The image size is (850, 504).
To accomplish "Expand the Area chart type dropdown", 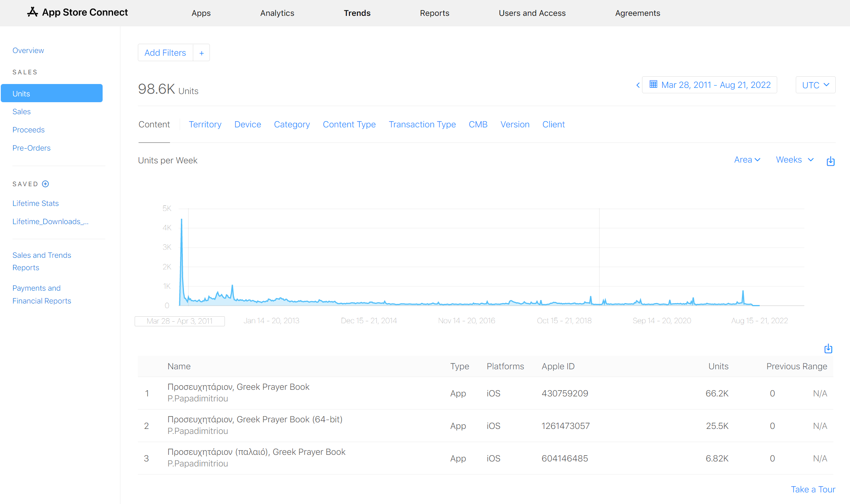I will coord(747,160).
